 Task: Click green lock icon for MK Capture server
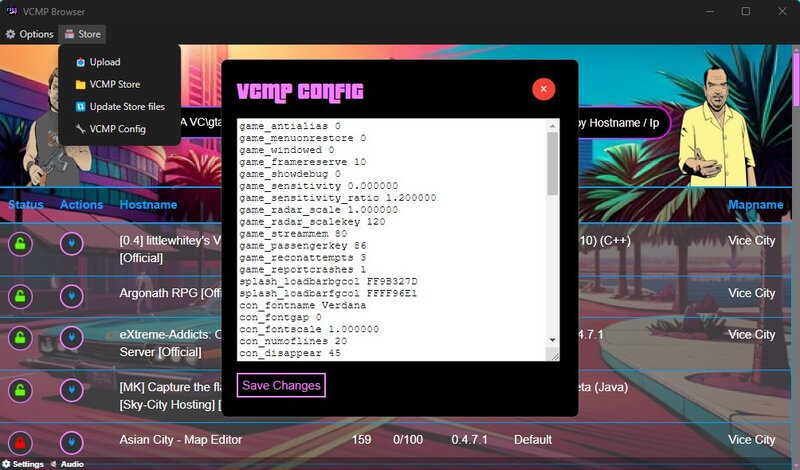tap(20, 390)
